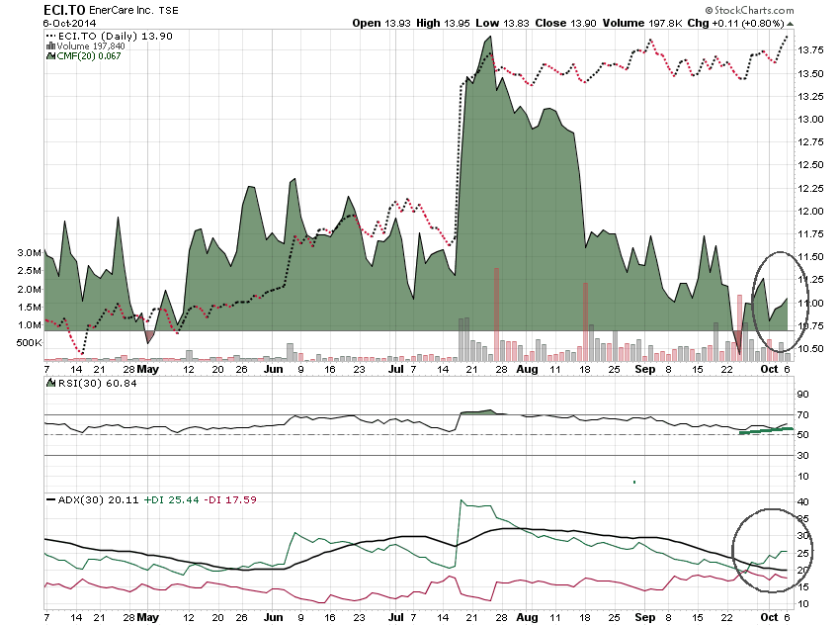This screenshot has width=840, height=626.
Task: Click the ADX(30) 20.11 label
Action: tap(98, 499)
